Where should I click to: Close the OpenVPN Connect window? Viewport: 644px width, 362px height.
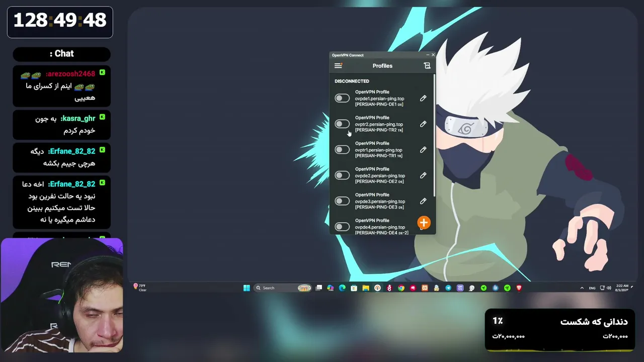(x=433, y=55)
